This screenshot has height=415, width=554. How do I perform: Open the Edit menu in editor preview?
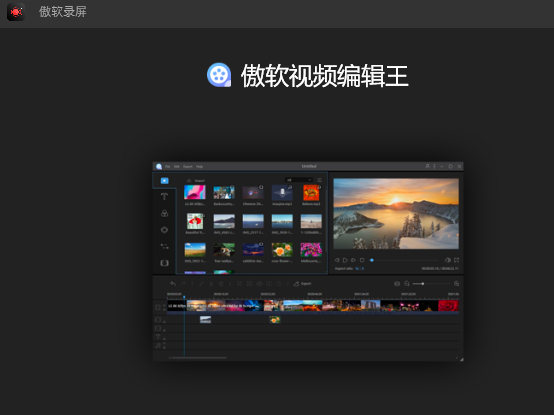pos(177,166)
